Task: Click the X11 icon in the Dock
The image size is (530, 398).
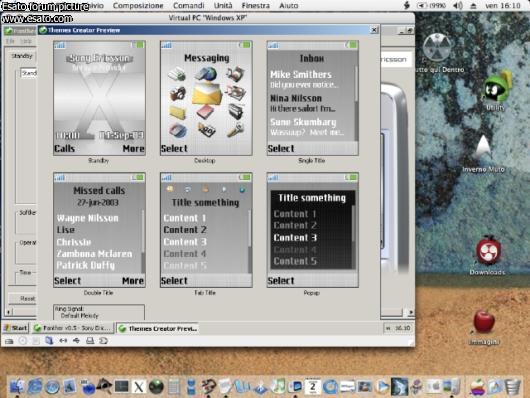Action: pyautogui.click(x=139, y=387)
